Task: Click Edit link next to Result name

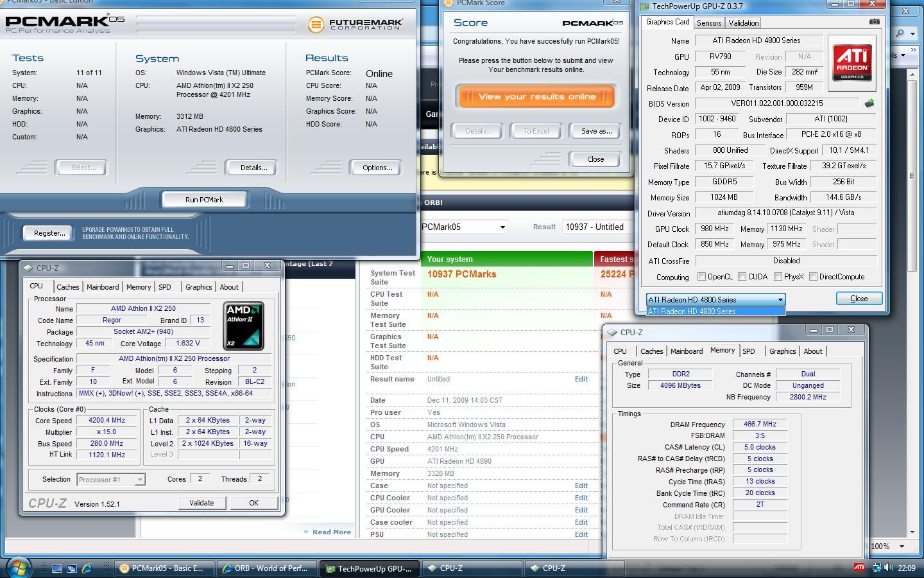Action: pyautogui.click(x=581, y=379)
